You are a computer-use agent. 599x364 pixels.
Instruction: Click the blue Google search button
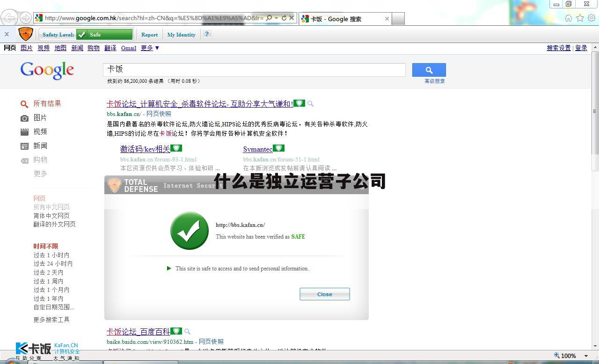(429, 70)
